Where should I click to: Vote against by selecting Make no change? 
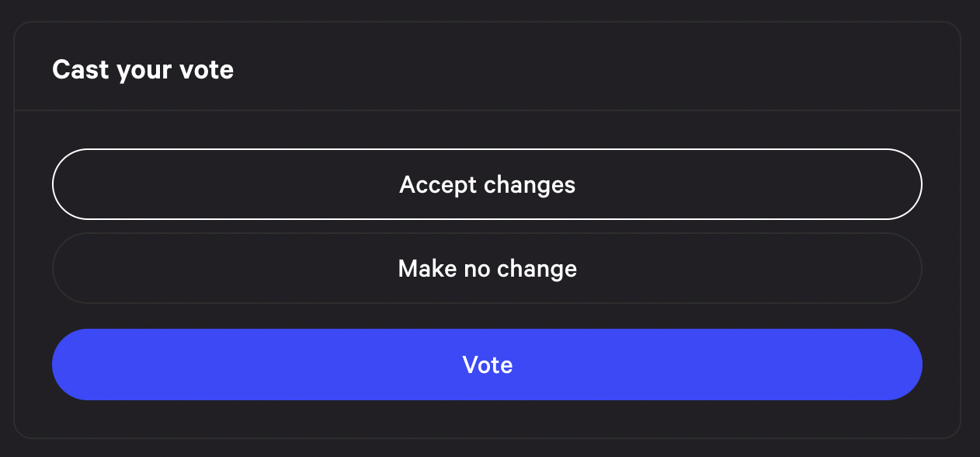click(x=487, y=268)
